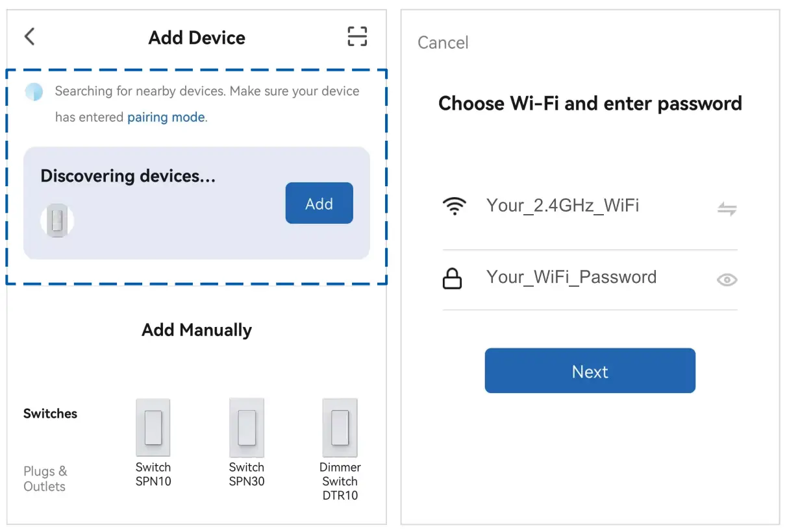Screen dimensions: 787x532
Task: Choose the Dimmer Switch DTR10 icon
Action: [340, 428]
